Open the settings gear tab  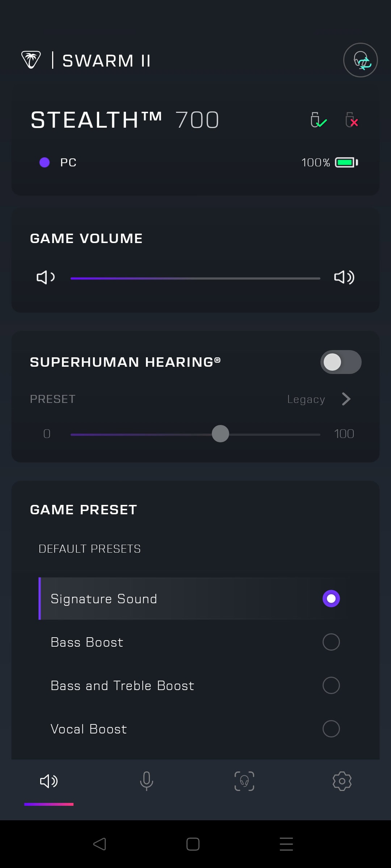[342, 781]
